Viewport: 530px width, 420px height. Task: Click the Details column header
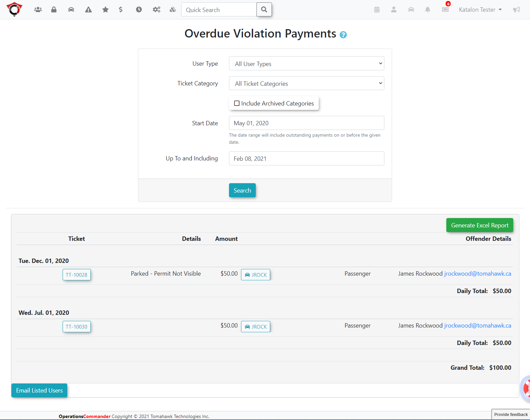coord(192,239)
